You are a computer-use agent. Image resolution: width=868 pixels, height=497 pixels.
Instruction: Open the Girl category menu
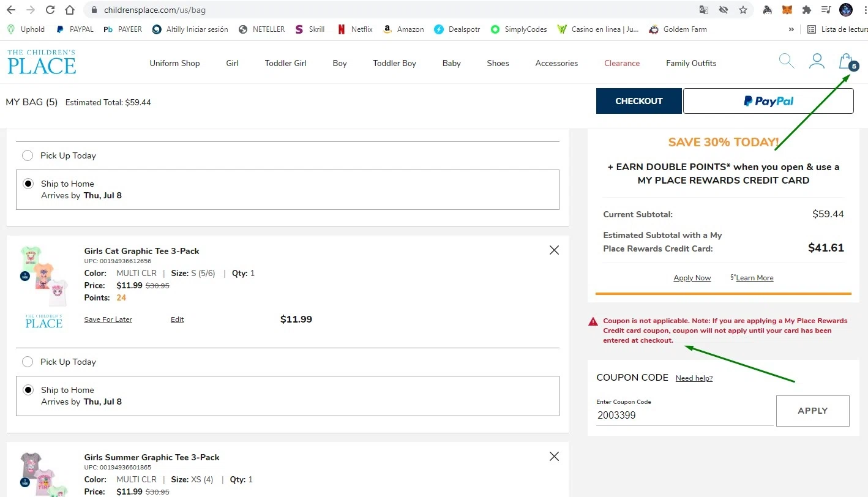pyautogui.click(x=232, y=63)
